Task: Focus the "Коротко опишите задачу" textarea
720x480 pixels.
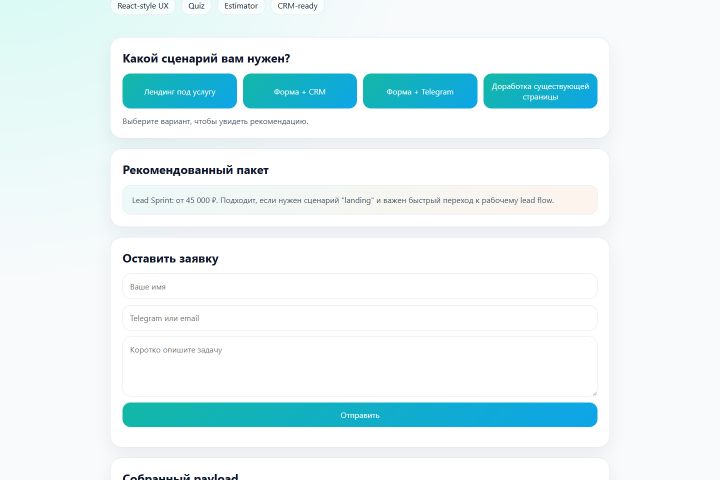Action: 360,366
